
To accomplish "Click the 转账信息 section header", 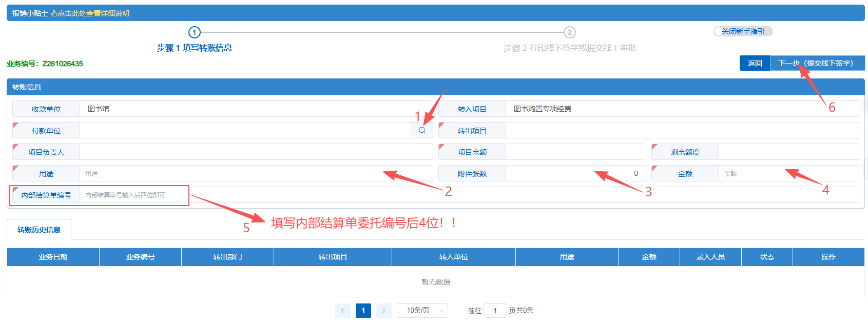I will point(436,87).
